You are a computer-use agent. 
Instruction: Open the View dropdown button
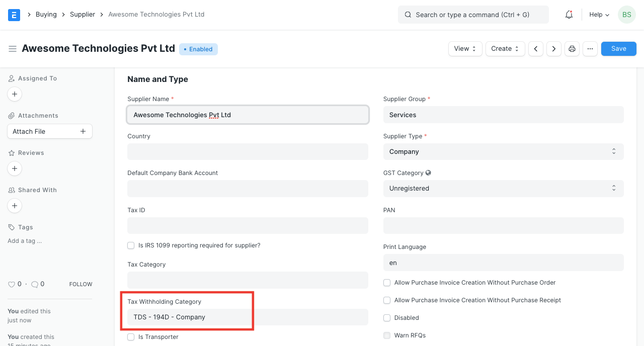click(465, 49)
